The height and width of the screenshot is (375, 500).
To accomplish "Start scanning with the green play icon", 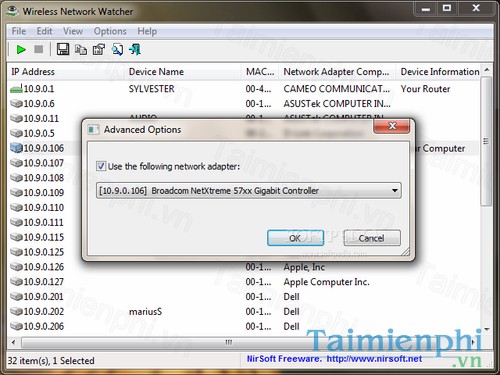I will click(x=21, y=50).
